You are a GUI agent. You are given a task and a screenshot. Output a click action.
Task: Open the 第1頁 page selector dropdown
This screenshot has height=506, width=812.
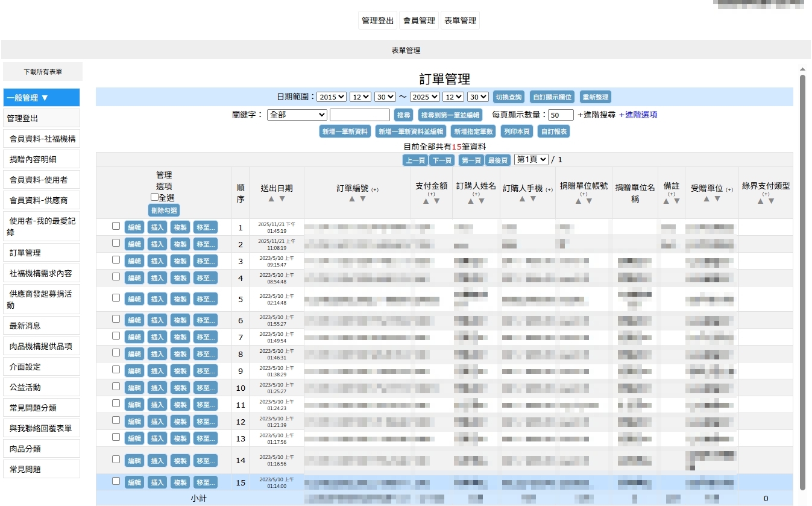[x=531, y=159]
